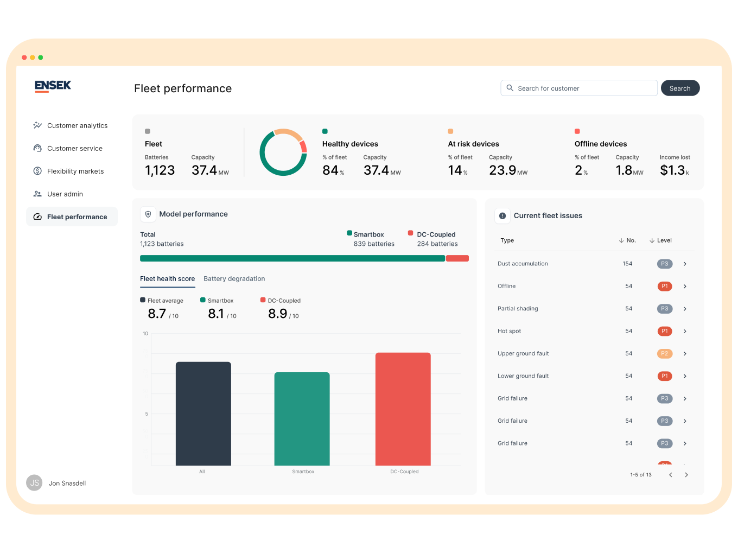The image size is (738, 560).
Task: Click the Model performance shield icon
Action: (148, 214)
